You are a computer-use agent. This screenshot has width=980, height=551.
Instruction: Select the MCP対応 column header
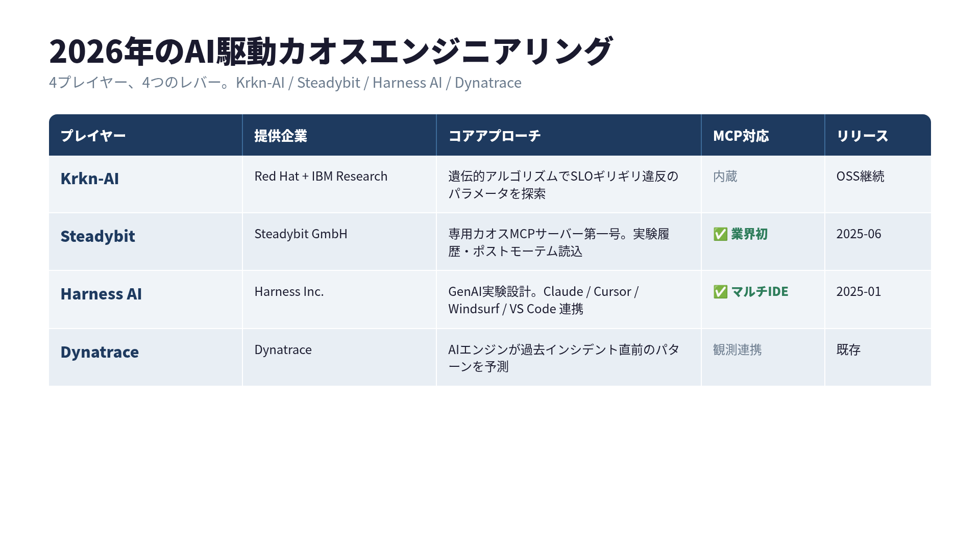763,135
